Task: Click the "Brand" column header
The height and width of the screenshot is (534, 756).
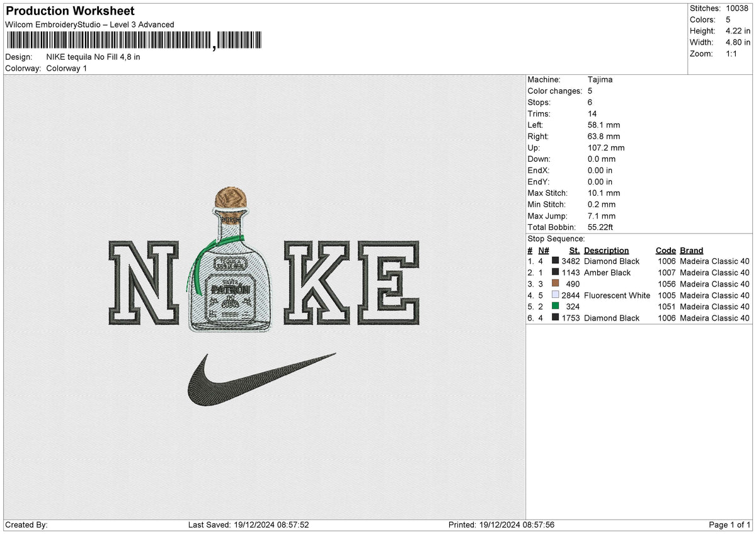Action: tap(691, 250)
